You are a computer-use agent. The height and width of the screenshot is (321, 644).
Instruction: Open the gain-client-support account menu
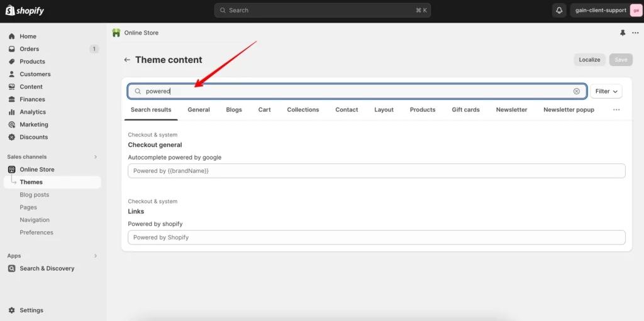[x=606, y=10]
